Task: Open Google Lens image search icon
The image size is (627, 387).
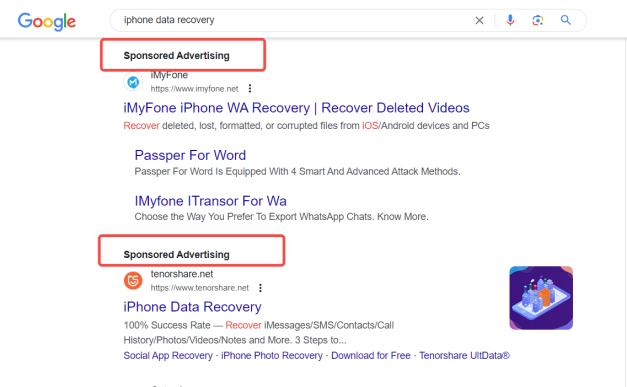Action: pyautogui.click(x=537, y=20)
